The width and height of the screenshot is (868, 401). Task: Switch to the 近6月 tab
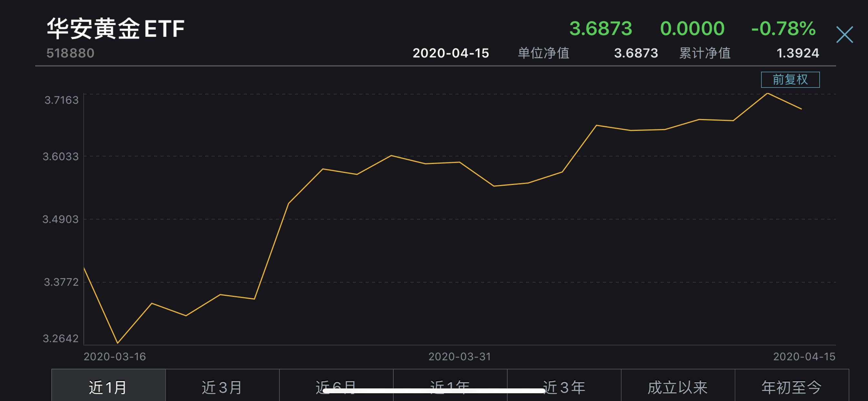pos(336,386)
